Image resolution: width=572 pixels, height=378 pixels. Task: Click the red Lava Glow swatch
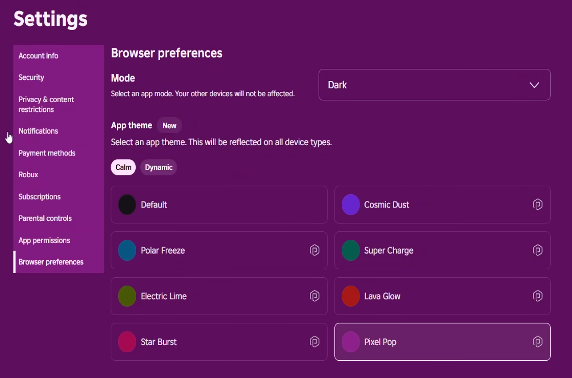tap(351, 296)
